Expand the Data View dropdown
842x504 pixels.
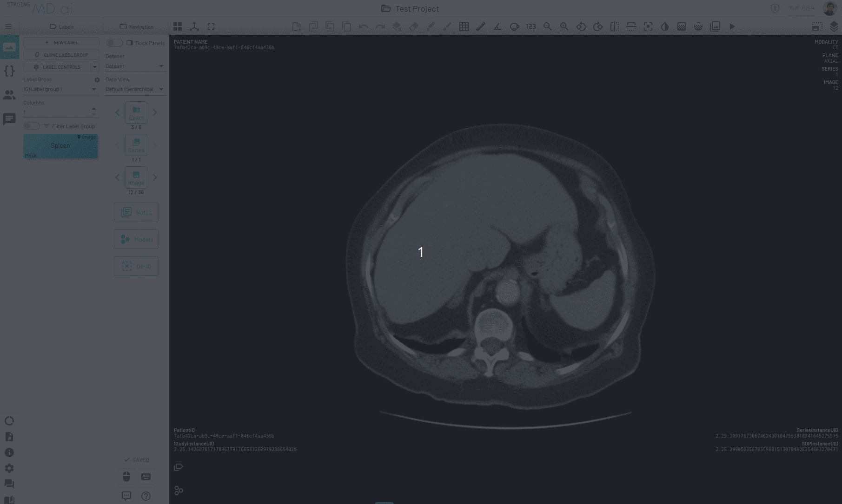[135, 89]
